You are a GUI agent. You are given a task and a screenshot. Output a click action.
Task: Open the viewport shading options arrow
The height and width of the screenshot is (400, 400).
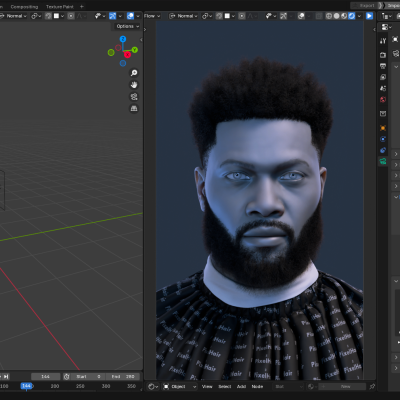tap(359, 16)
